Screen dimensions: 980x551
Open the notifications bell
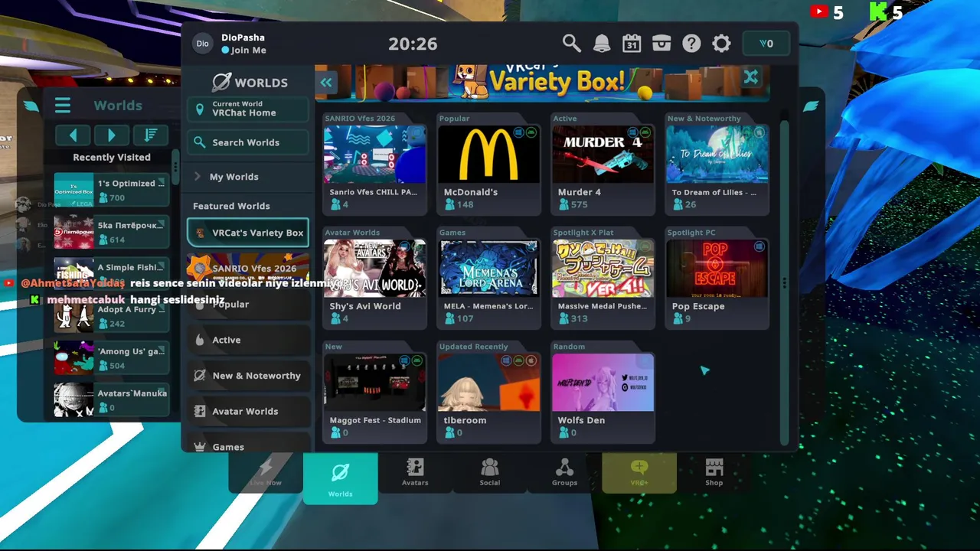click(602, 44)
